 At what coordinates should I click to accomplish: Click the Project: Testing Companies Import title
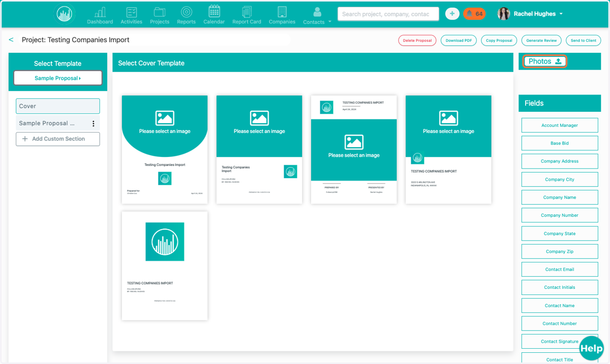pos(76,40)
